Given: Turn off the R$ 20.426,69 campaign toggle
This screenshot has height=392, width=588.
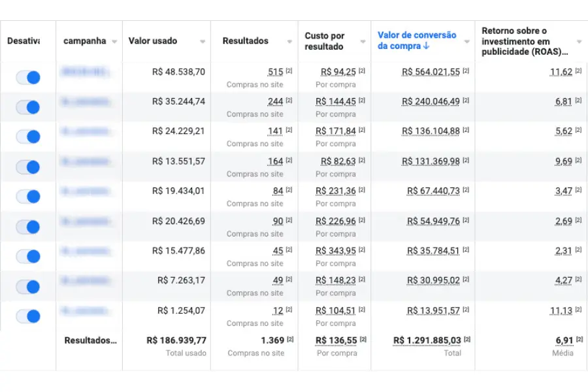Looking at the screenshot, I should pyautogui.click(x=28, y=227).
